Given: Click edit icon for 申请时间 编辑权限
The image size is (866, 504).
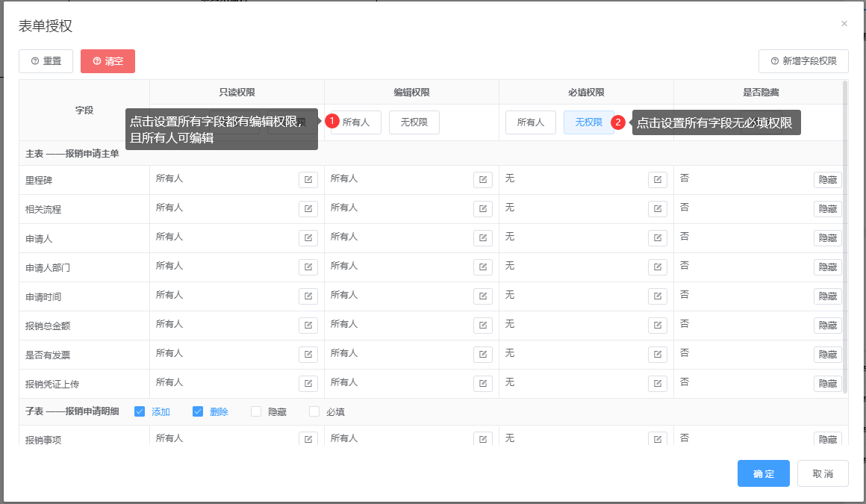Looking at the screenshot, I should tap(482, 296).
